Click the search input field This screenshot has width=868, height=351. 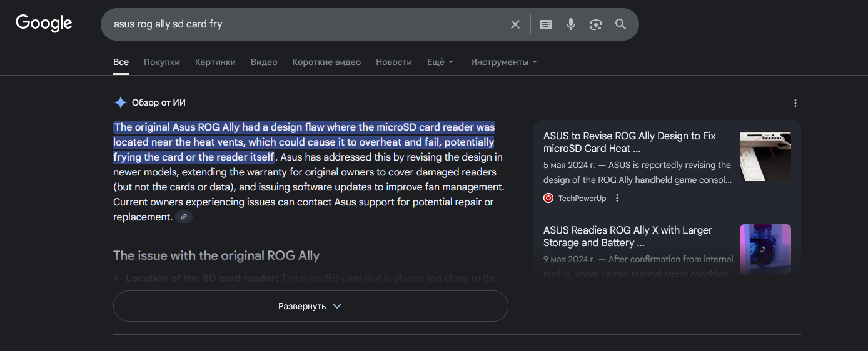pos(306,24)
